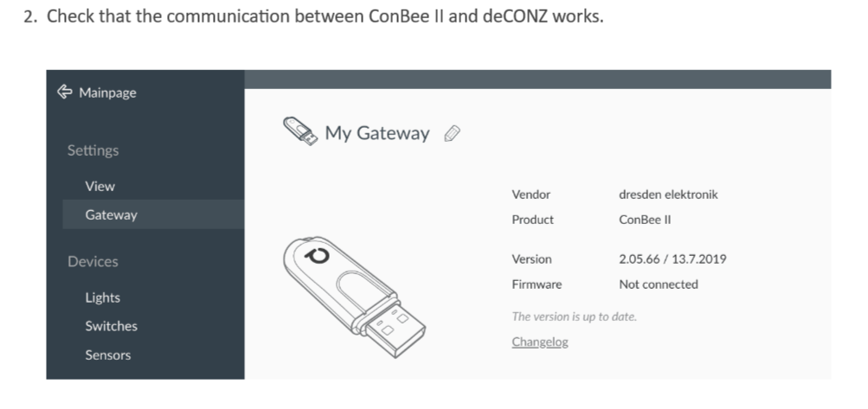Go to Sensors in the sidebar

click(108, 355)
